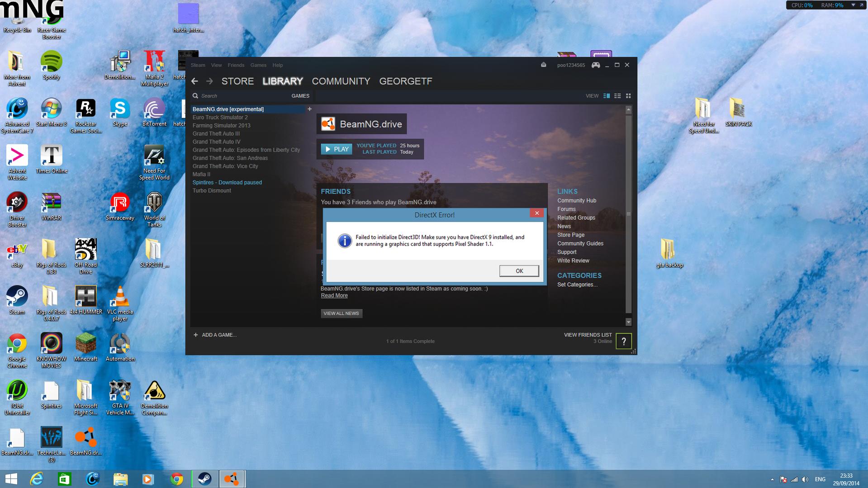Viewport: 868px width, 488px height.
Task: Open the Store Page link
Action: [x=571, y=235]
